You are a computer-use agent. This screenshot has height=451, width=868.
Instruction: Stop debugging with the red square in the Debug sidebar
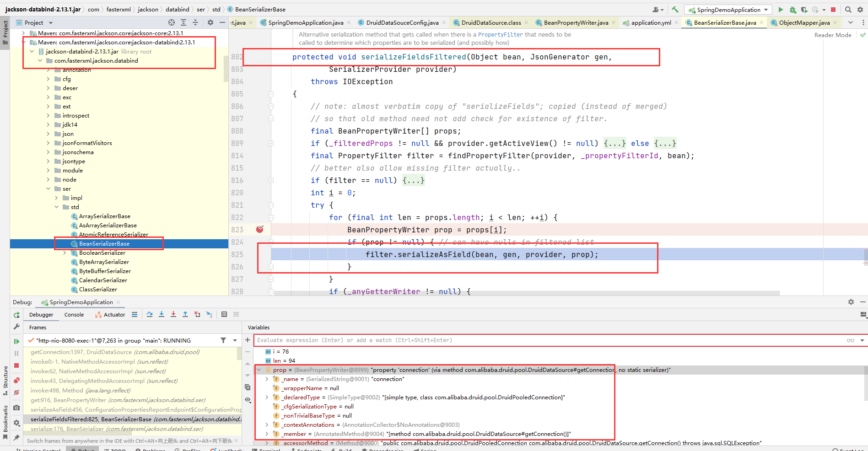point(16,365)
